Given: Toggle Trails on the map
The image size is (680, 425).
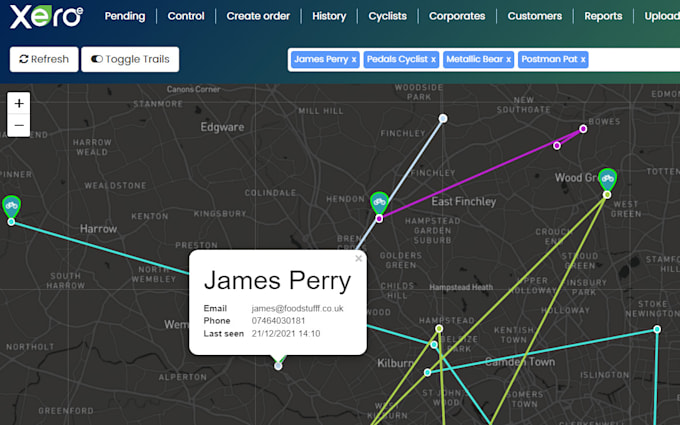Looking at the screenshot, I should click(130, 59).
